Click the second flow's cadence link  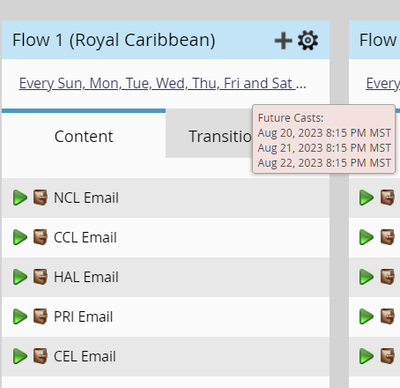(383, 83)
